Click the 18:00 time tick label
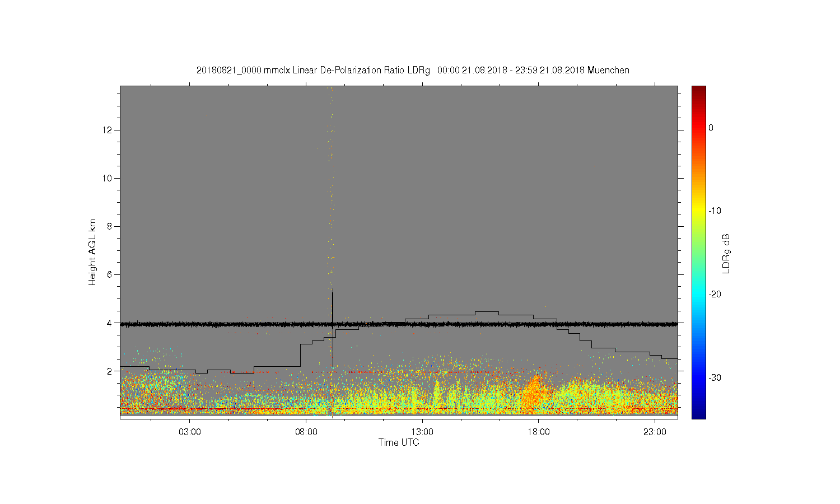Screen dimensions: 840x504 point(538,432)
